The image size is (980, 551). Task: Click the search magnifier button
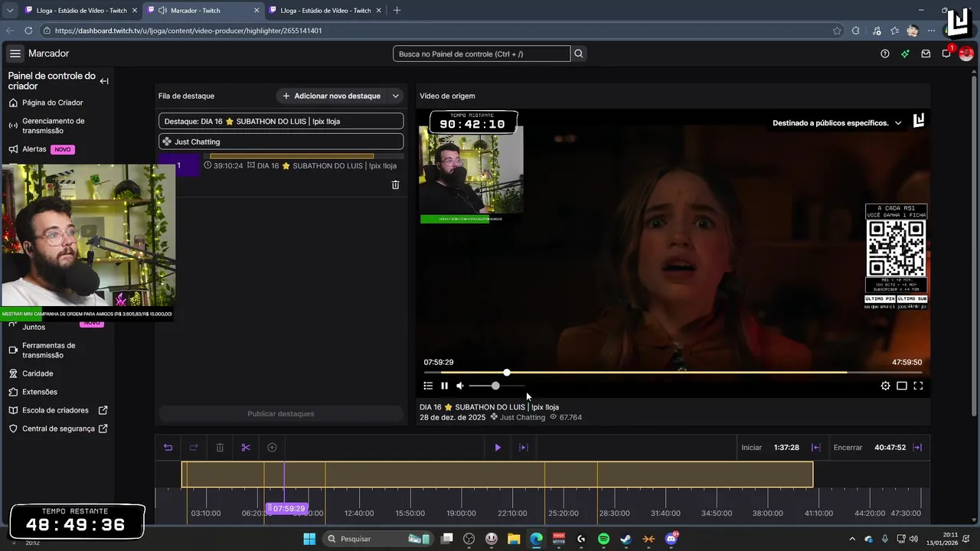coord(579,54)
